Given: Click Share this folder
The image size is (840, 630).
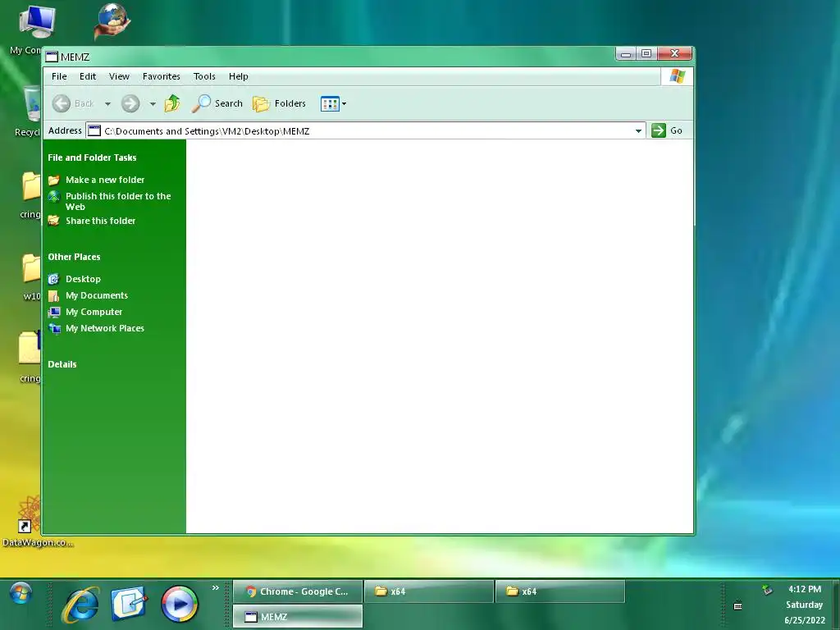Looking at the screenshot, I should coord(101,221).
